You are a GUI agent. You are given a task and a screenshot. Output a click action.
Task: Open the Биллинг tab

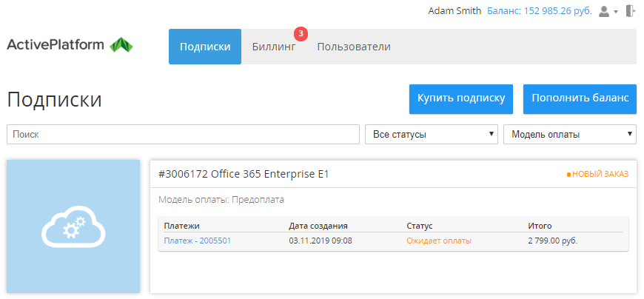tap(274, 47)
